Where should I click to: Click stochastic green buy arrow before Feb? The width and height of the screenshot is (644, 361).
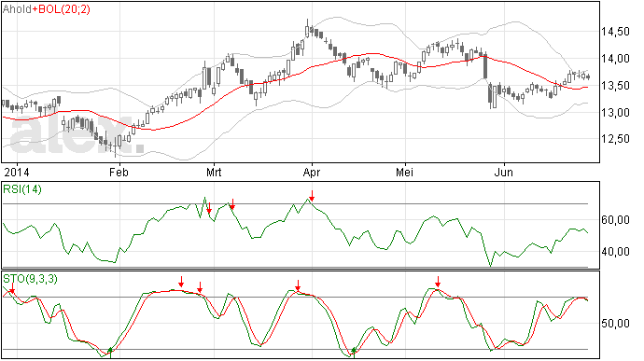pyautogui.click(x=110, y=352)
